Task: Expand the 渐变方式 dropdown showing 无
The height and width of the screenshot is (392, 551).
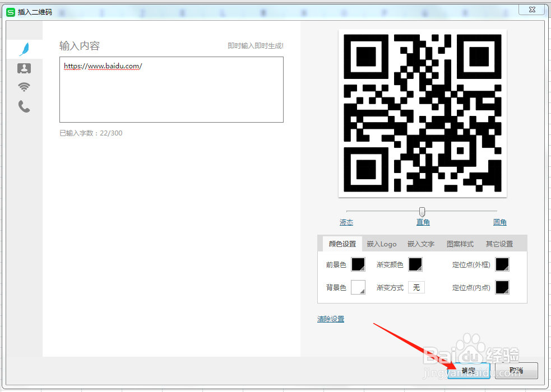Action: click(416, 287)
